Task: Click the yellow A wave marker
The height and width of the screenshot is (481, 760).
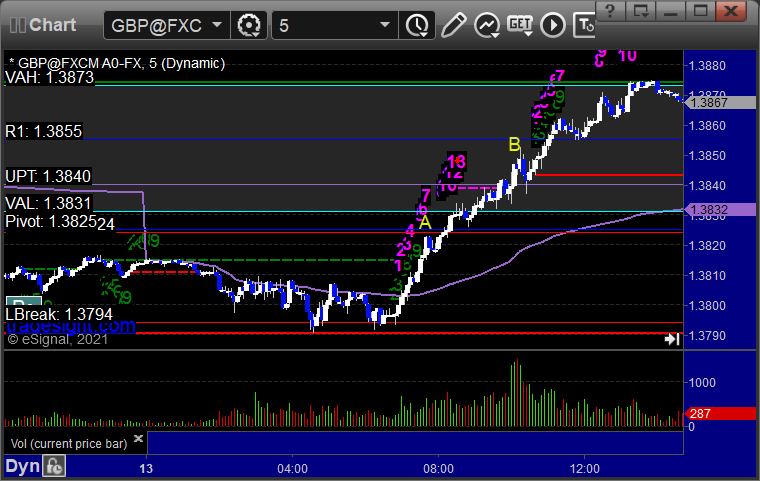Action: pos(425,223)
